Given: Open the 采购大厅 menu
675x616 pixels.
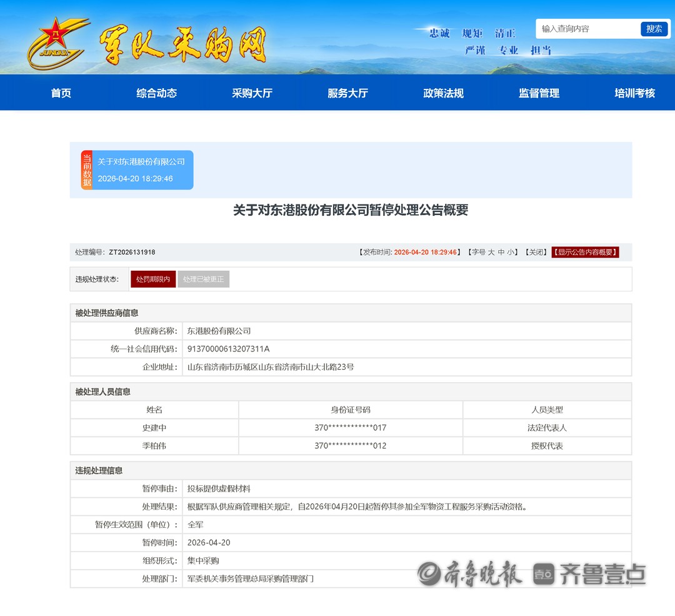Looking at the screenshot, I should tap(252, 93).
